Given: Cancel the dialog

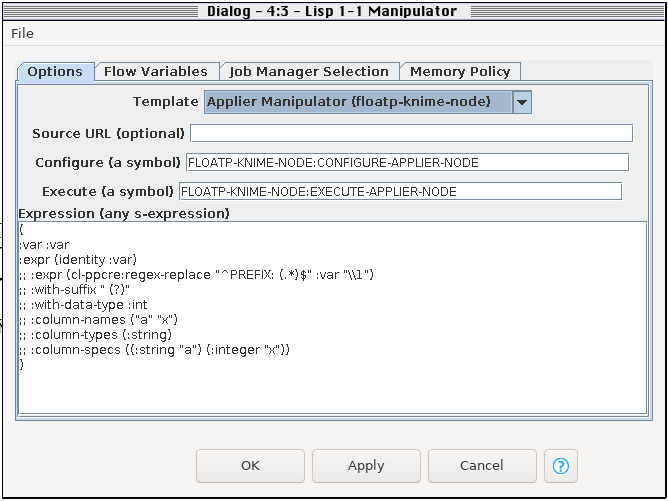Looking at the screenshot, I should coord(482,466).
